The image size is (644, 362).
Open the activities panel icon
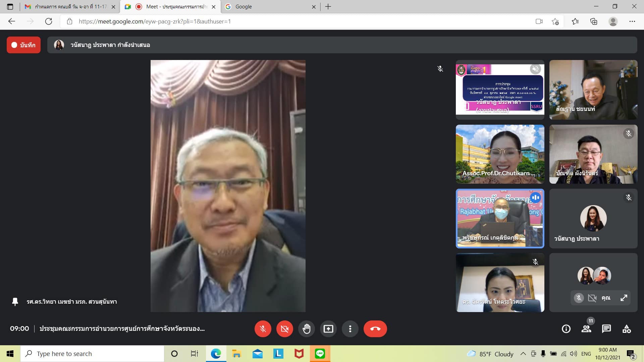point(627,329)
